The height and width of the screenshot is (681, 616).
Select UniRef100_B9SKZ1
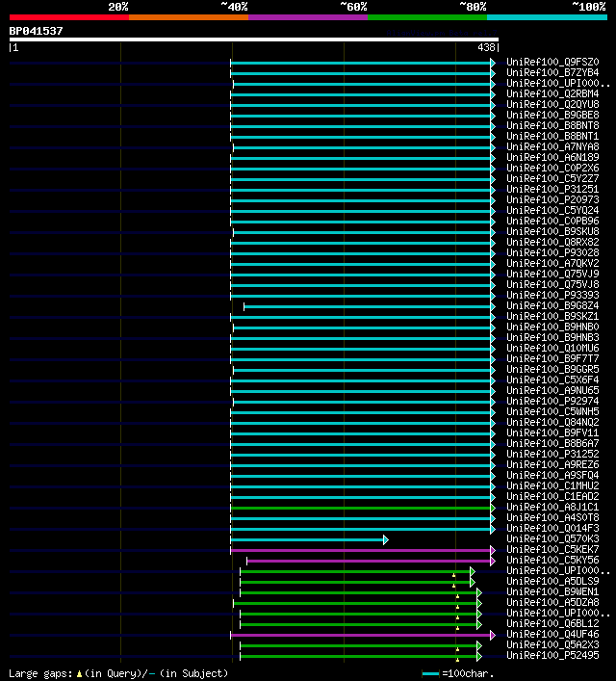coord(552,316)
